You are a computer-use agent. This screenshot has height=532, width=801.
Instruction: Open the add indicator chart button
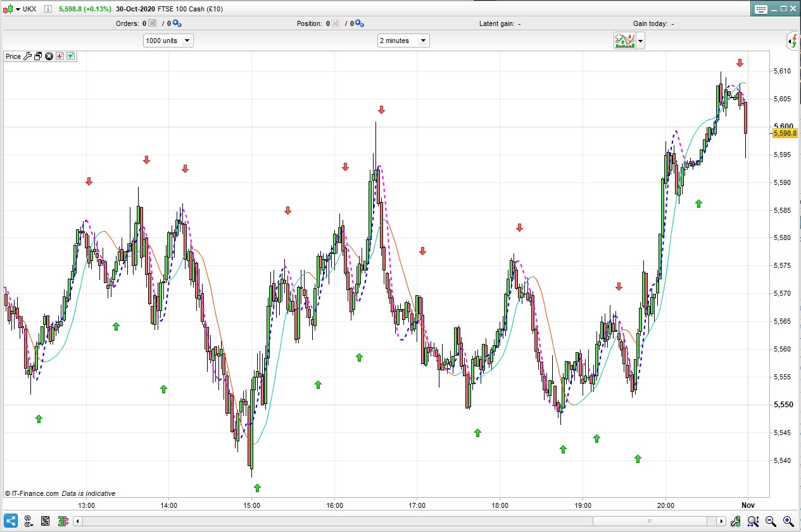click(625, 42)
